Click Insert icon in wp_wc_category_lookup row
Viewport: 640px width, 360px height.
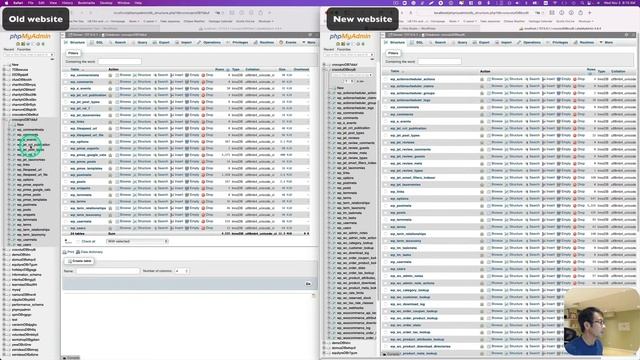pyautogui.click(x=543, y=290)
